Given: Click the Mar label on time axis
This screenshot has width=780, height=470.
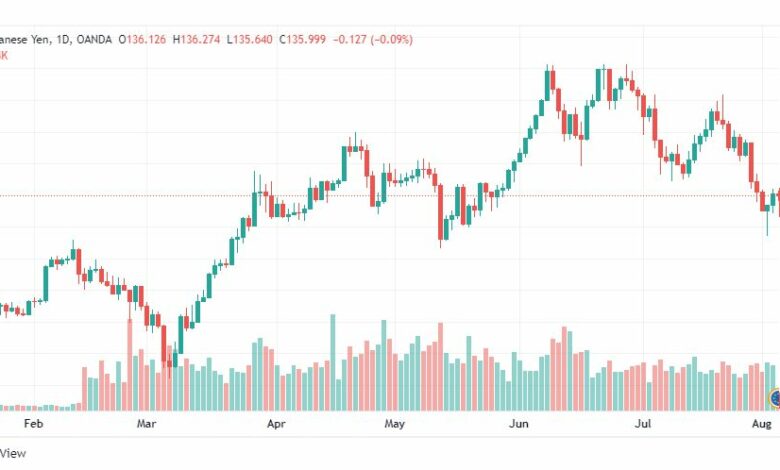Looking at the screenshot, I should pos(146,424).
